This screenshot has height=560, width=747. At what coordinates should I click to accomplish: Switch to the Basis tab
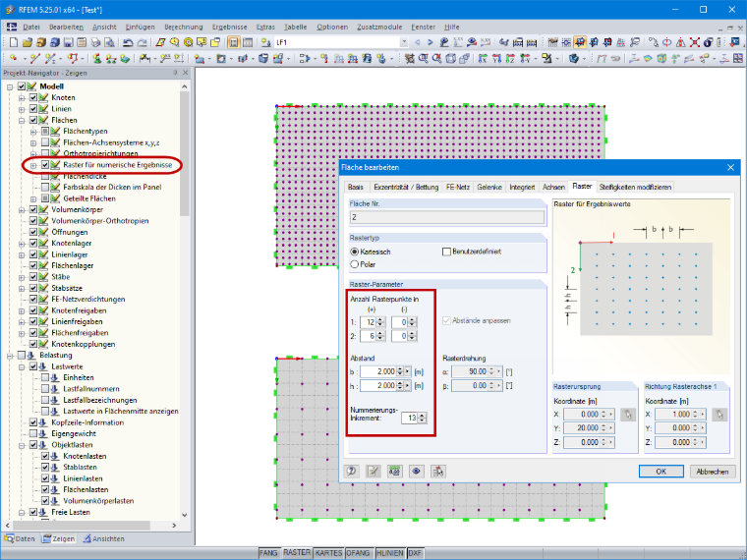coord(356,187)
